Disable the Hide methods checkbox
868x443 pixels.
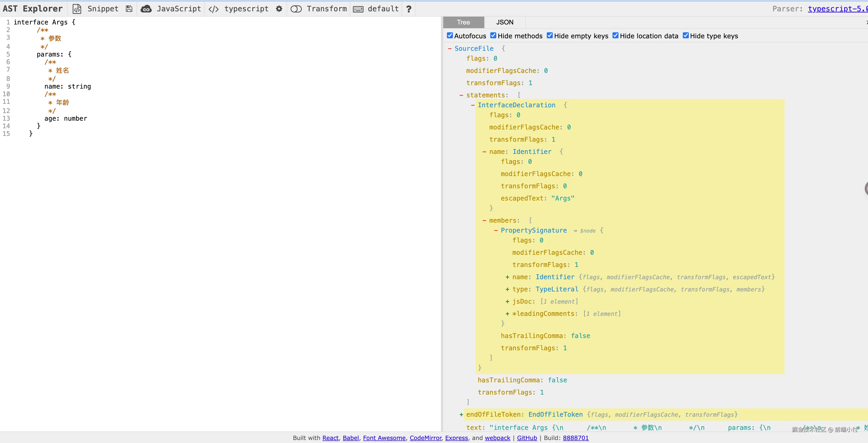(x=493, y=35)
